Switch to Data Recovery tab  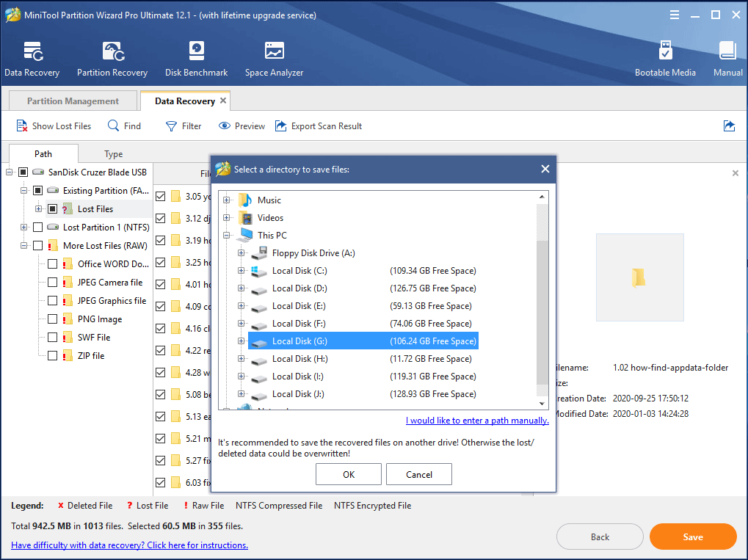pos(185,101)
